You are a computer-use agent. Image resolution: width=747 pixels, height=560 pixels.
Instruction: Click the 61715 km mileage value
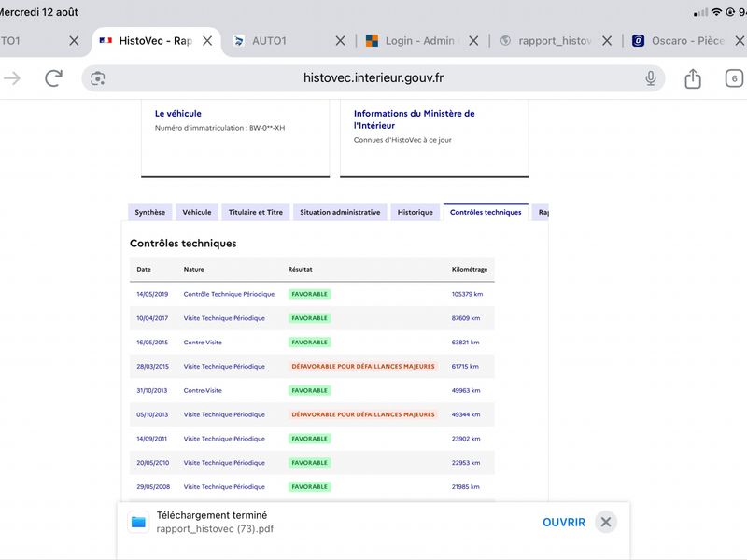[x=465, y=366]
